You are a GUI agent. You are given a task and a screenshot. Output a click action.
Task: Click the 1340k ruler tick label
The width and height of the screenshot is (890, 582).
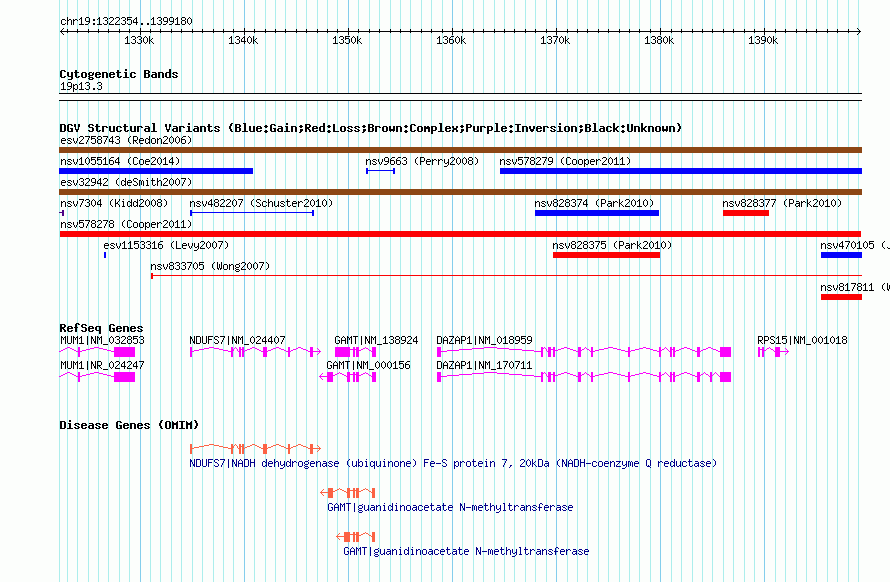pyautogui.click(x=243, y=40)
